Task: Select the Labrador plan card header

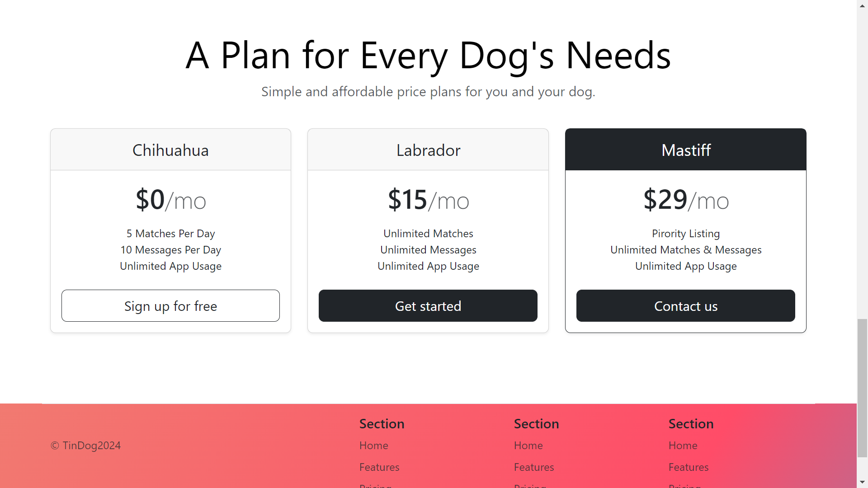Action: pos(428,150)
